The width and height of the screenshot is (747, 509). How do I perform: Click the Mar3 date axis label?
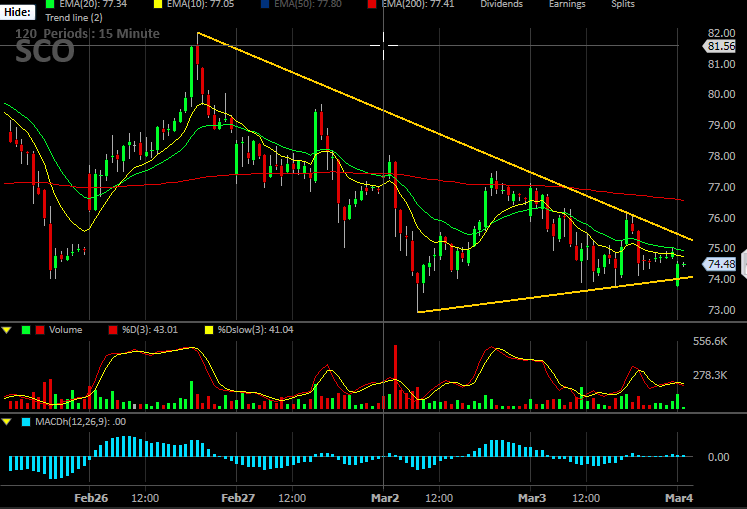pyautogui.click(x=532, y=498)
